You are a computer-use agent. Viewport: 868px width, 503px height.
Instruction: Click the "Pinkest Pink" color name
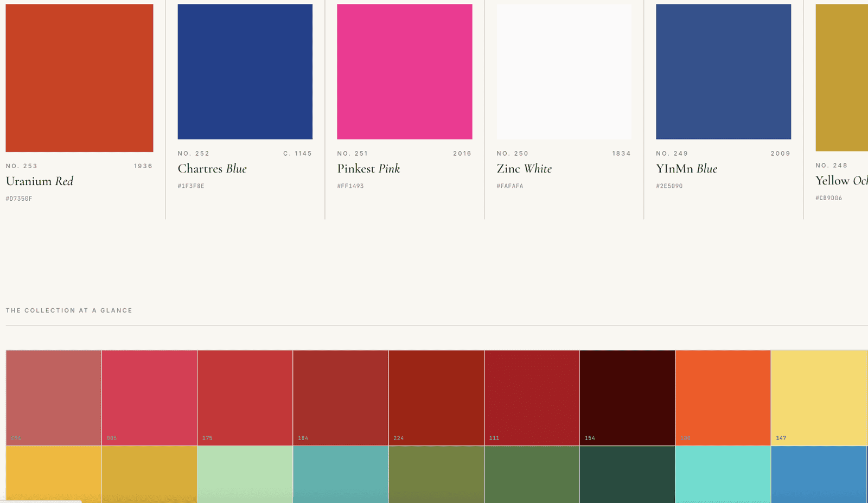368,169
